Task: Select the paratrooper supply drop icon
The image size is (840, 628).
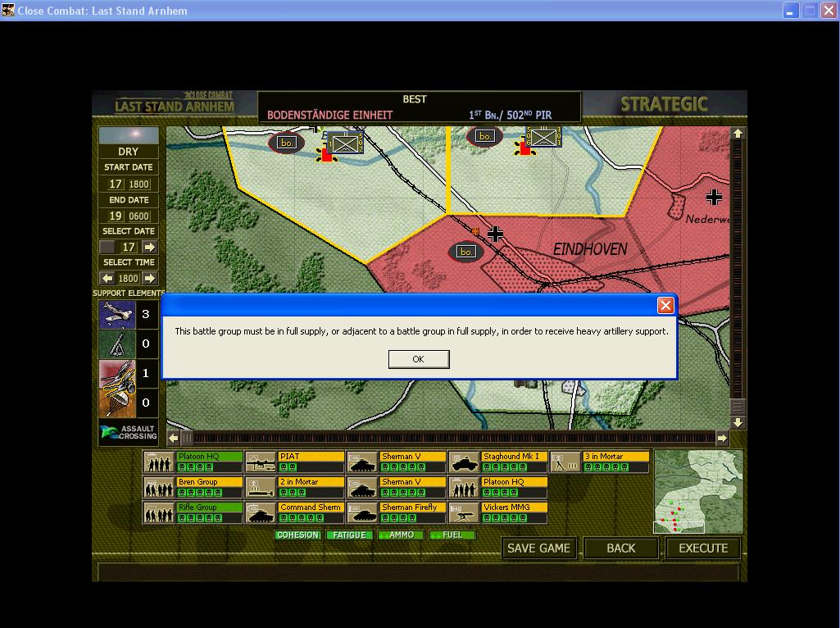Action: [117, 403]
